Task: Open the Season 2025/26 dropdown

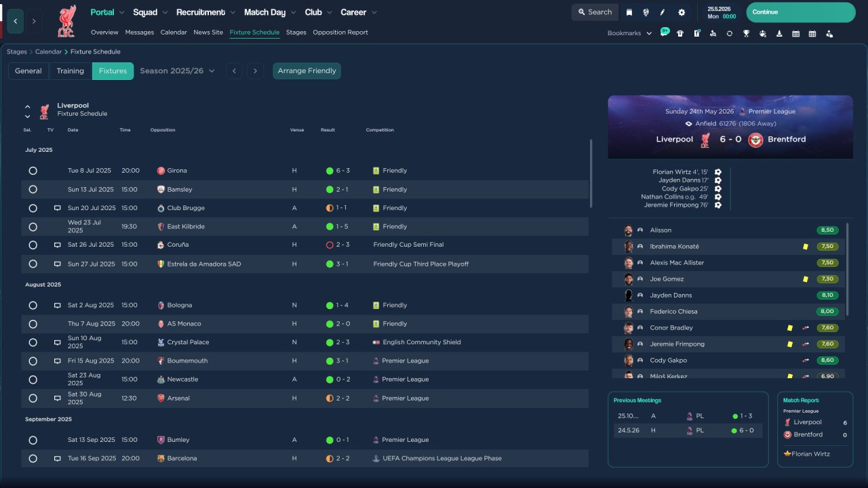Action: coord(177,70)
